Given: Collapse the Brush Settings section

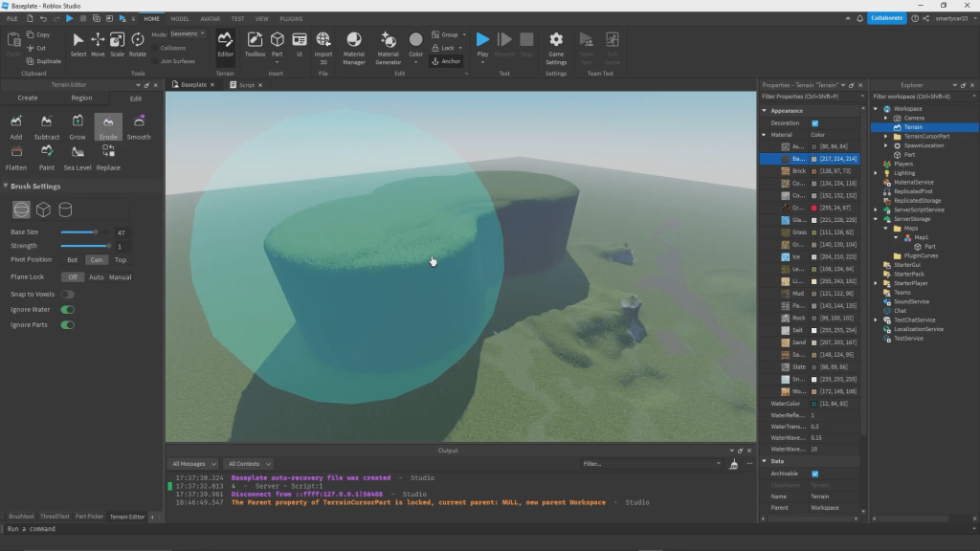Looking at the screenshot, I should (6, 187).
